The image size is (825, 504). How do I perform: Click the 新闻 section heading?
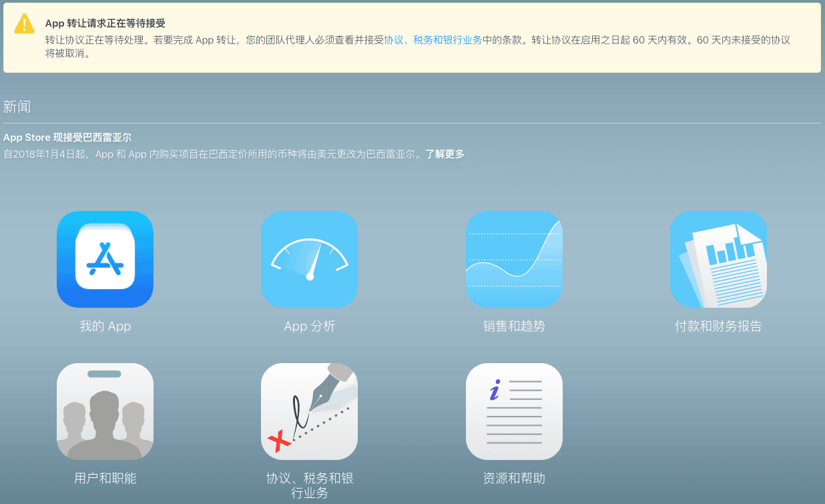coord(17,107)
